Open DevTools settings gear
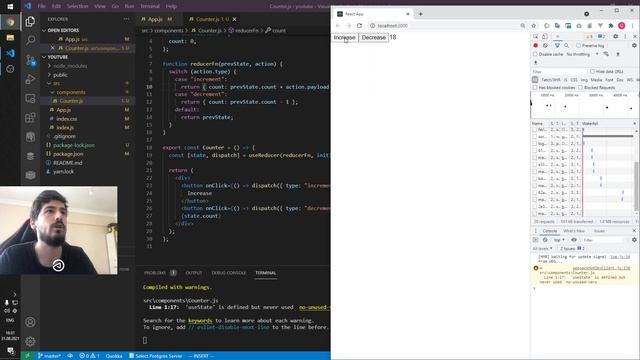The image size is (640, 360). (616, 36)
